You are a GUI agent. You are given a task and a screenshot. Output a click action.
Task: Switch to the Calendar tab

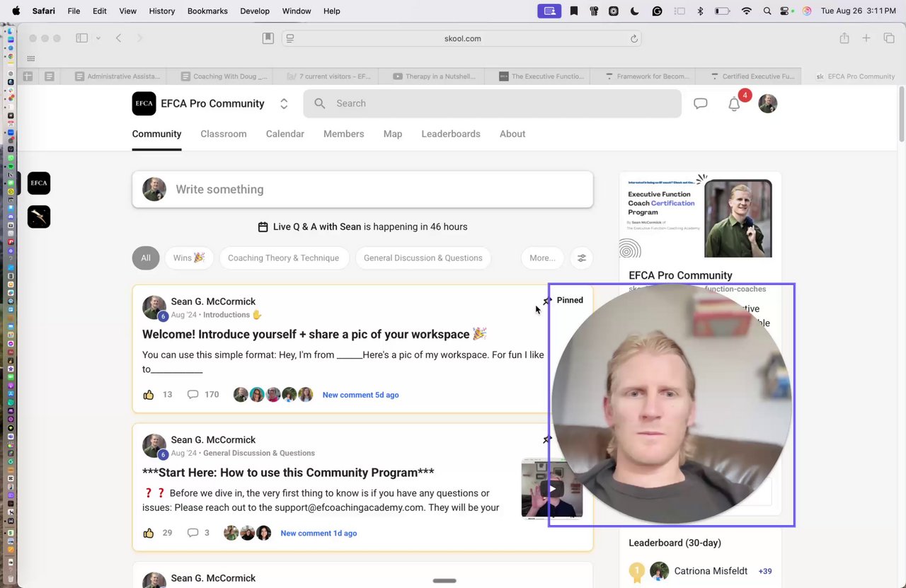click(285, 134)
